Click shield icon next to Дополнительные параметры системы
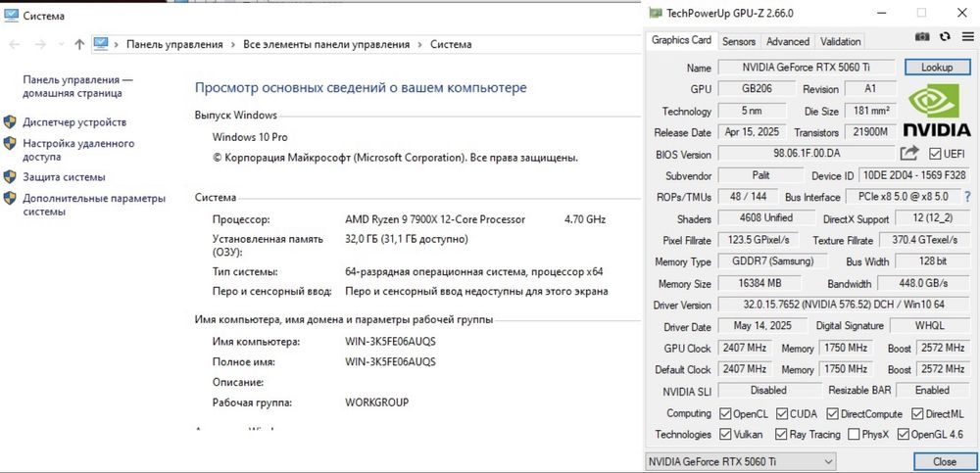The width and height of the screenshot is (980, 473). click(10, 198)
